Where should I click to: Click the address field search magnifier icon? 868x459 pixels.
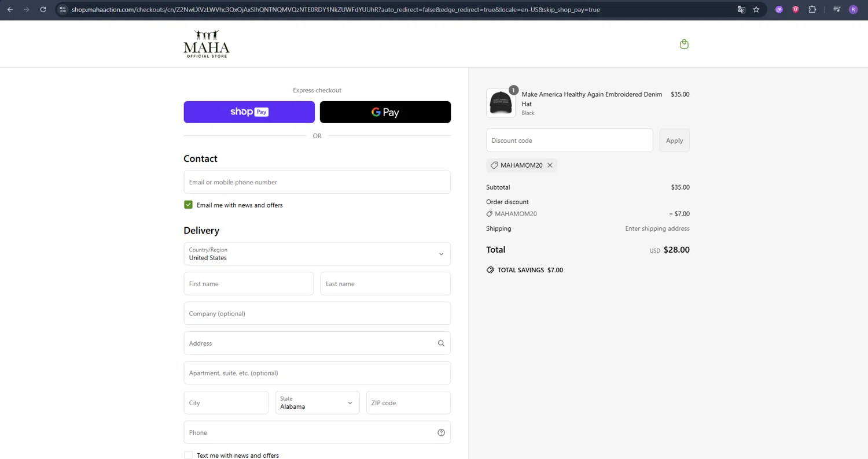pos(441,343)
